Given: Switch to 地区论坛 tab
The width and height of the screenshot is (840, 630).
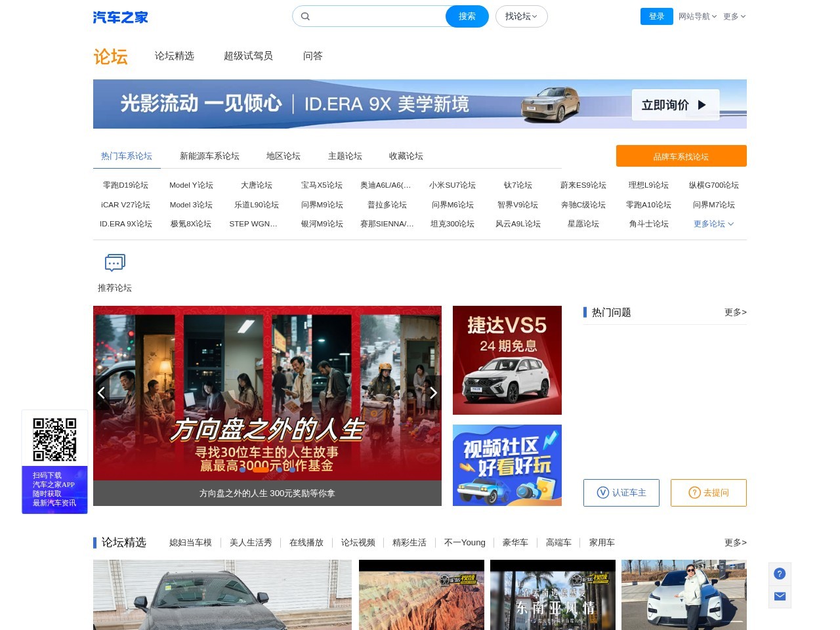Looking at the screenshot, I should [x=283, y=156].
